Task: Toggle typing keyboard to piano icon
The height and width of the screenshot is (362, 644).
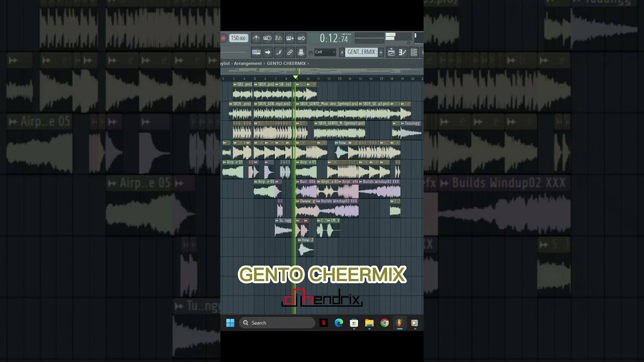Action: tap(256, 52)
